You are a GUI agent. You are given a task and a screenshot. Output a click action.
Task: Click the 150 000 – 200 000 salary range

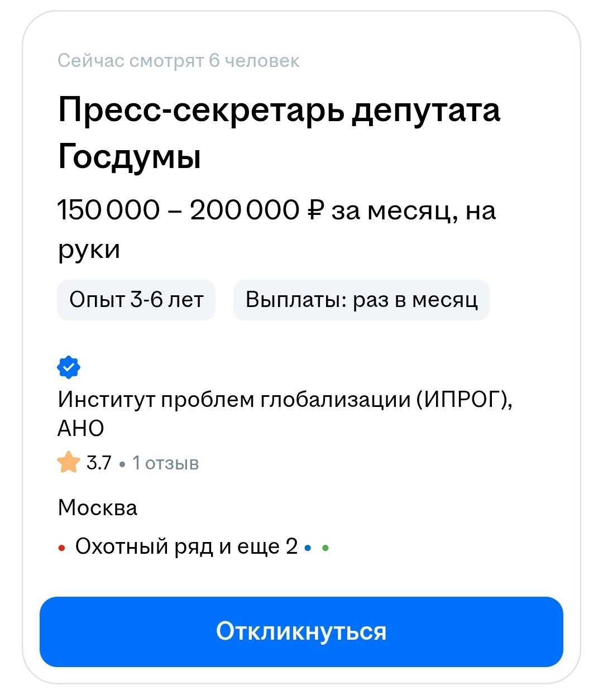pos(179,211)
